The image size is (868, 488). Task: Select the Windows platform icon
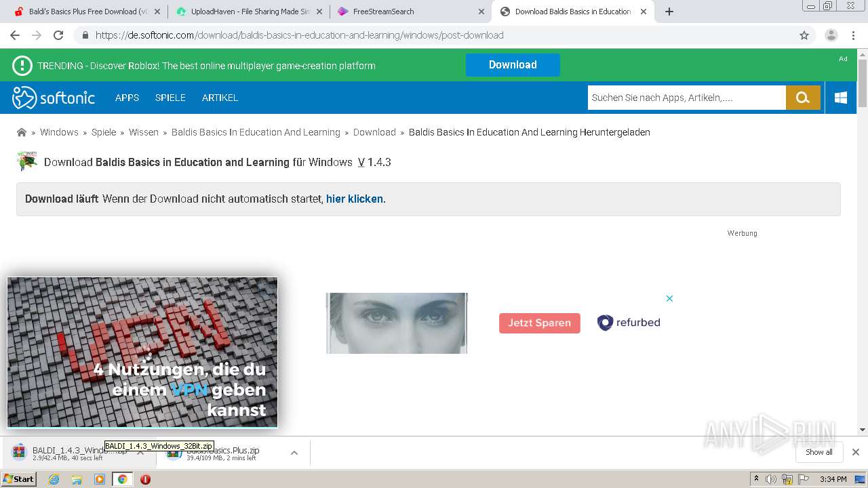point(841,98)
